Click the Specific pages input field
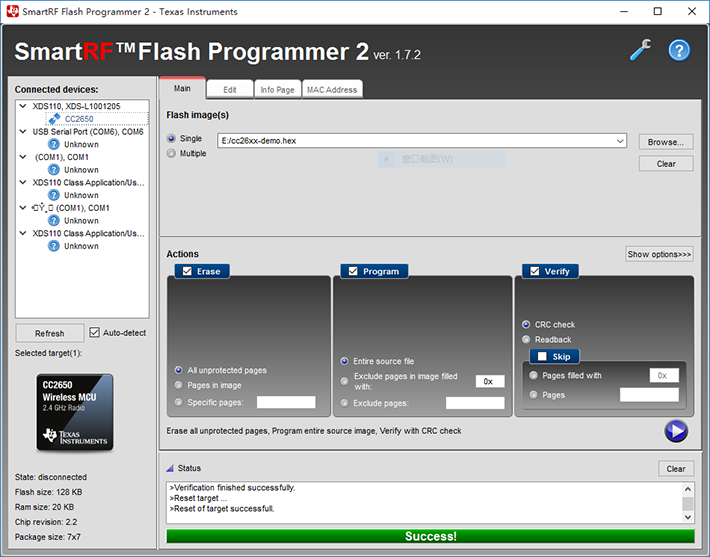710x557 pixels. coord(286,402)
